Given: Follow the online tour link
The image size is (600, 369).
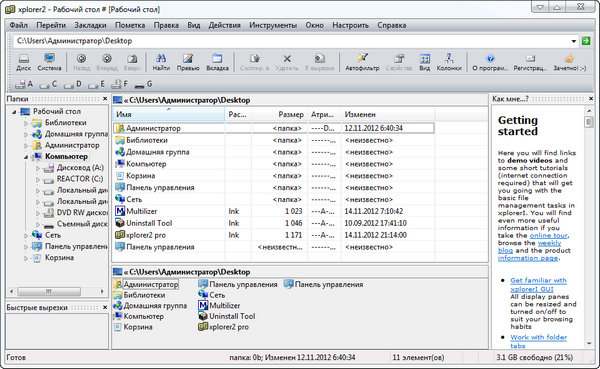Looking at the screenshot, I should (548, 235).
